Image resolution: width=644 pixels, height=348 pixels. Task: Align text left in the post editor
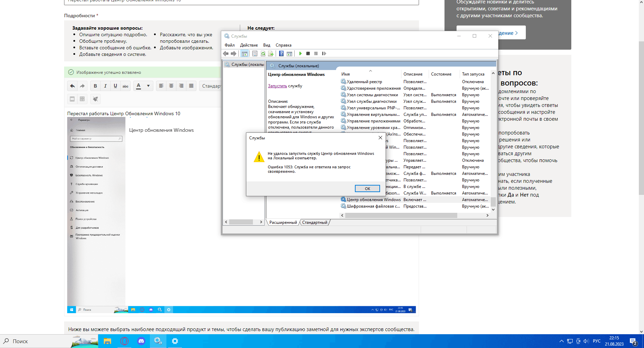pos(161,86)
